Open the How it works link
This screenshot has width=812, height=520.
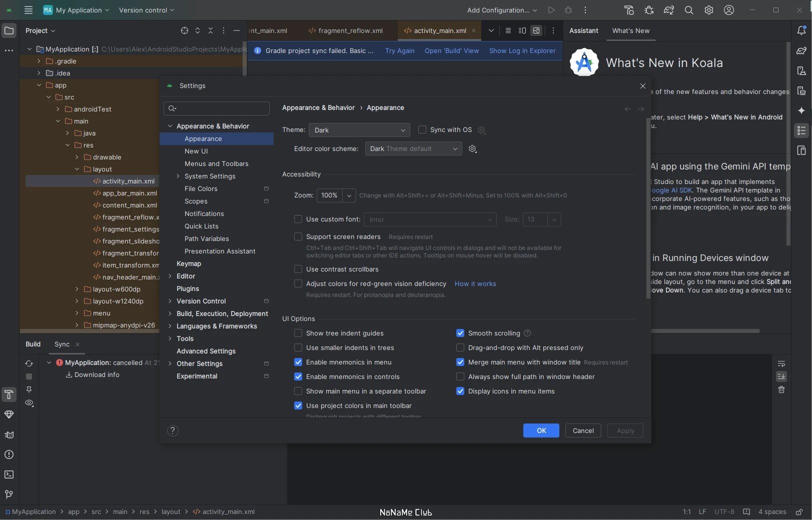coord(475,283)
